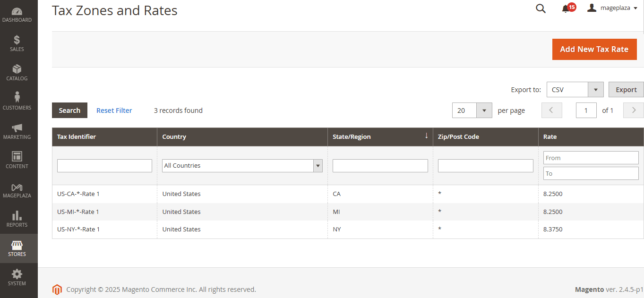Expand the All Countries filter dropdown

coord(318,166)
